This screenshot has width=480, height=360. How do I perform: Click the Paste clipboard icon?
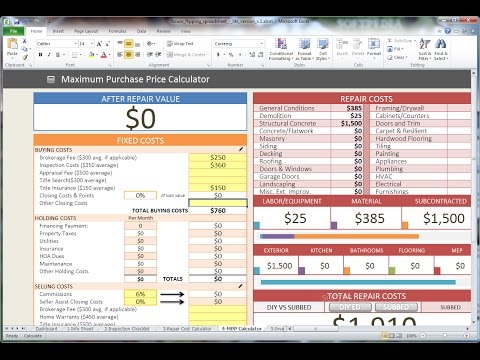point(12,44)
